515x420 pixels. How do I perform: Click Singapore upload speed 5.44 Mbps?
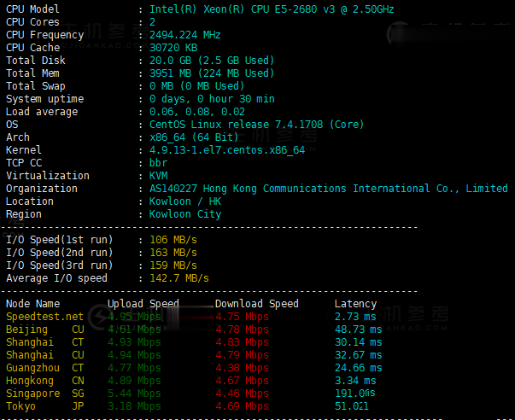pos(134,394)
